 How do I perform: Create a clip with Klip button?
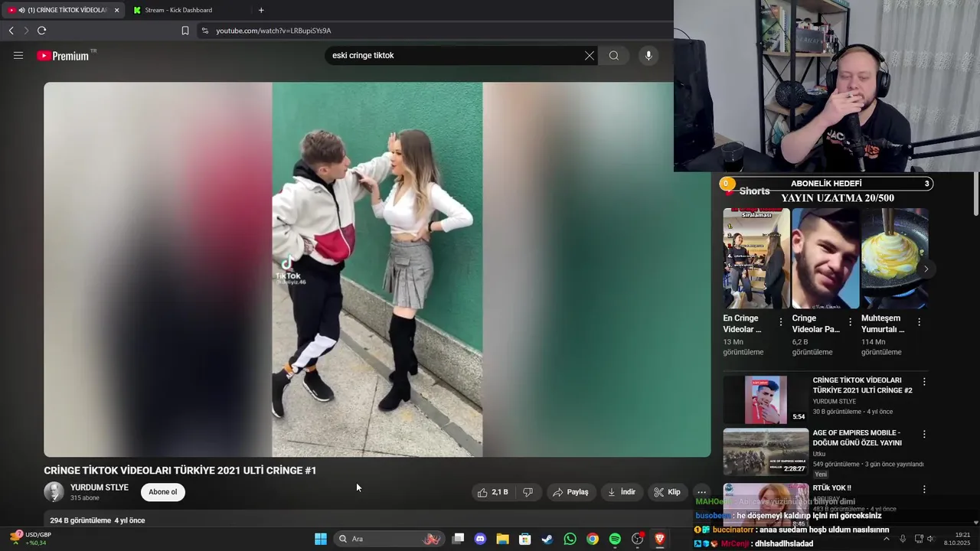[667, 492]
